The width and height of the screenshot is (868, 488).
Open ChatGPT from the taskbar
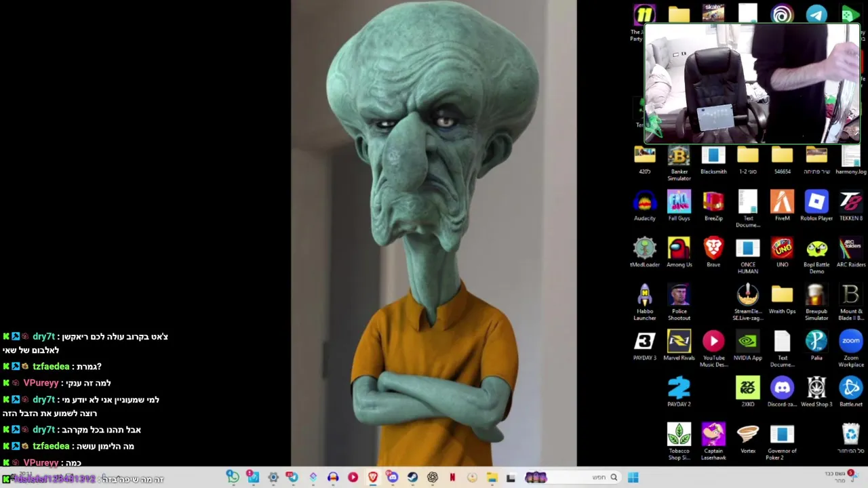tap(432, 478)
